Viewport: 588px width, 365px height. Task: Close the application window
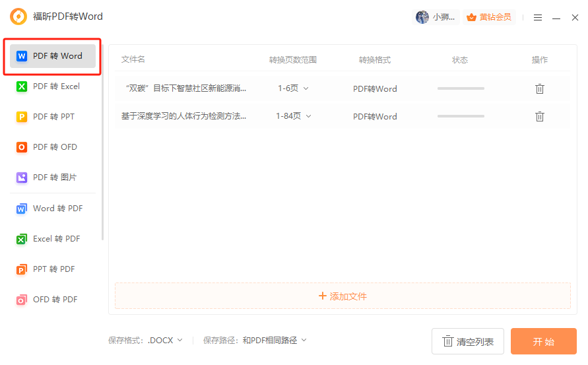point(575,17)
